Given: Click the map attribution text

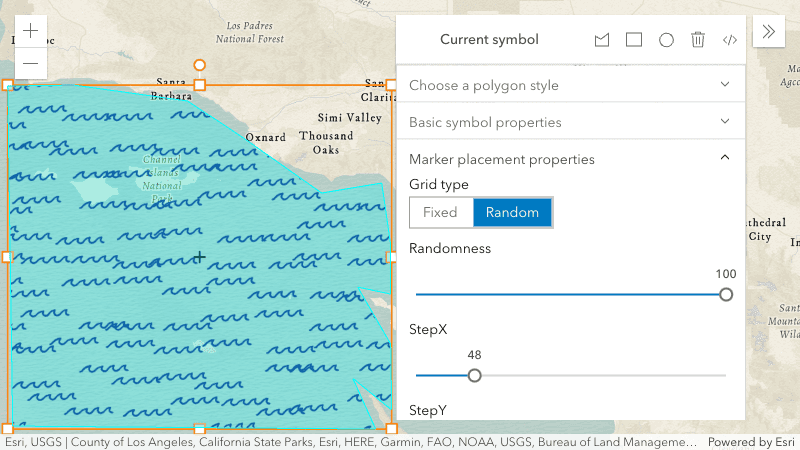Looking at the screenshot, I should coord(350,442).
